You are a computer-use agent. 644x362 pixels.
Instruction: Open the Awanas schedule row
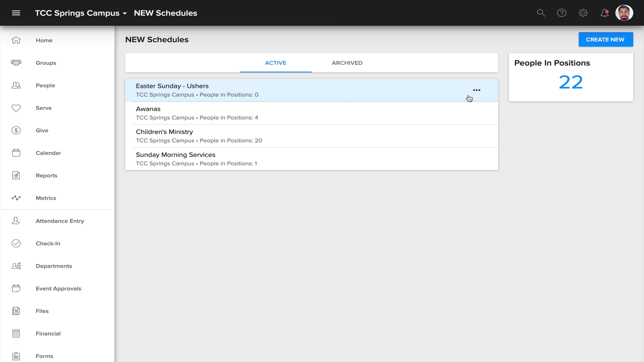point(312,113)
